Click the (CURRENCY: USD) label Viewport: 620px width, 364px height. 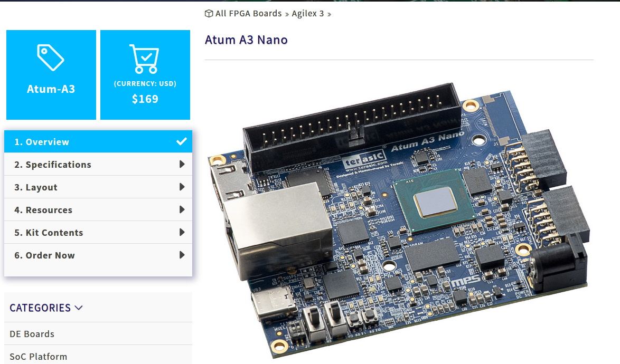coord(145,84)
